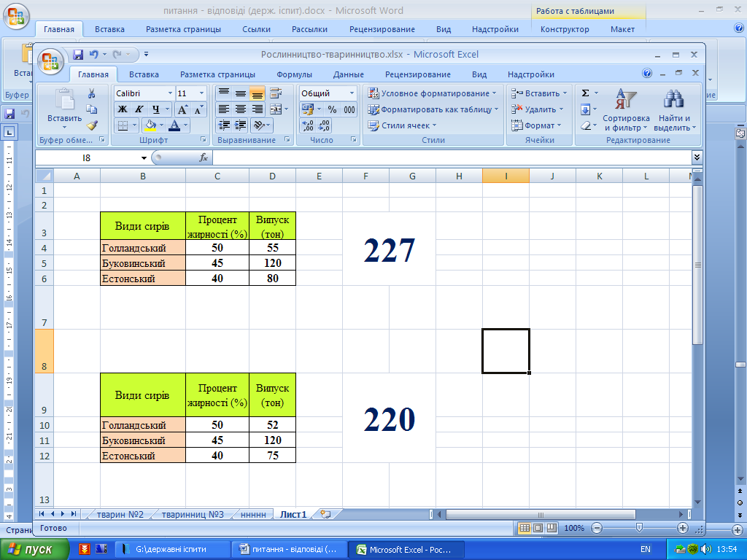The image size is (747, 560).
Task: Apply cell borders button
Action: coord(123,125)
